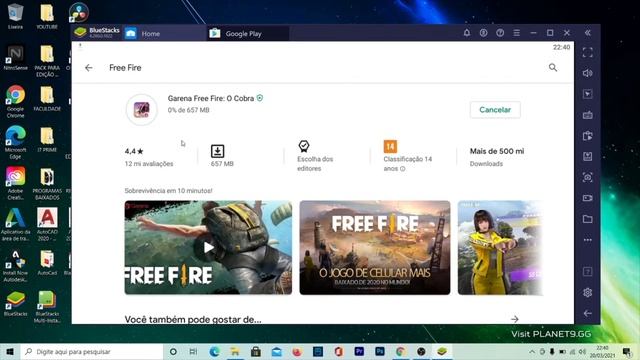Screen dimensions: 640x360
Task: Open the 'O jogo de celular mais' screenshot
Action: [375, 247]
